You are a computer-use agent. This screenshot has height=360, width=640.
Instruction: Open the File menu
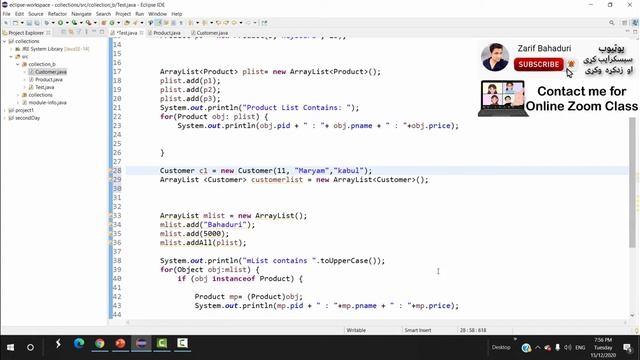7,14
